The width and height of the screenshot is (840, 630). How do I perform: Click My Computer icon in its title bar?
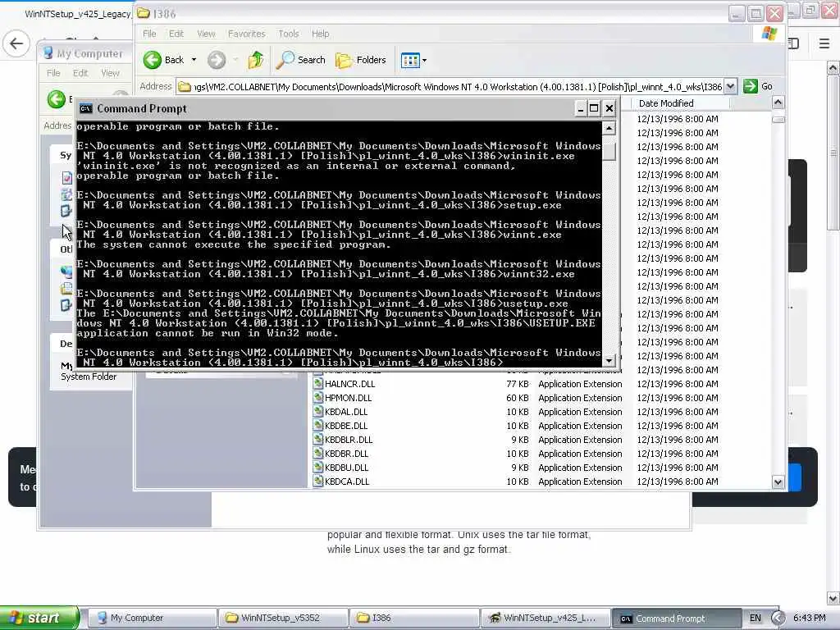48,53
